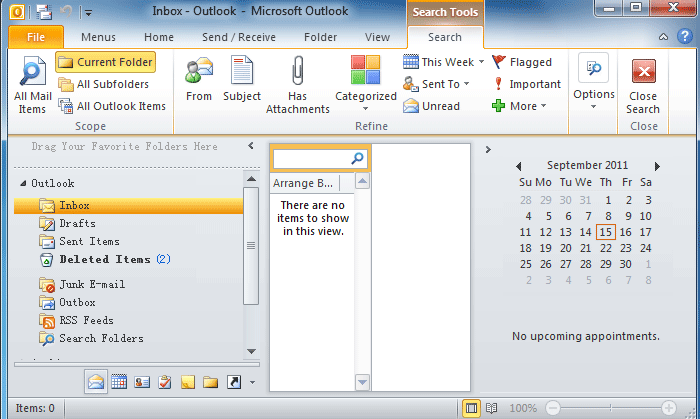Open Search Folders
Screen dimensions: 700x419
[92, 338]
